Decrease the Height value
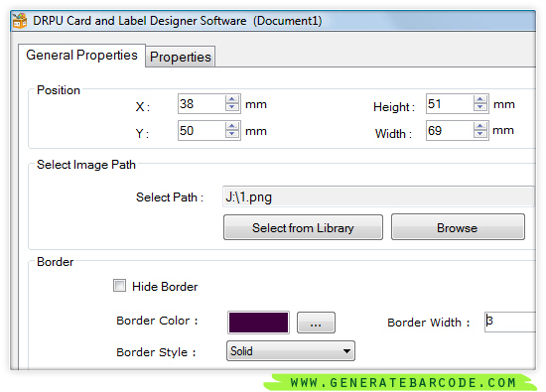The height and width of the screenshot is (392, 546). (480, 107)
